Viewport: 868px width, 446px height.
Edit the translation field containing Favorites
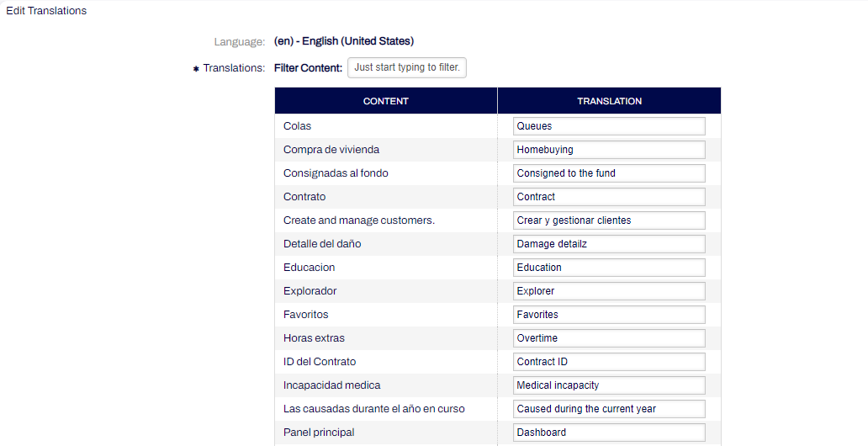[609, 315]
